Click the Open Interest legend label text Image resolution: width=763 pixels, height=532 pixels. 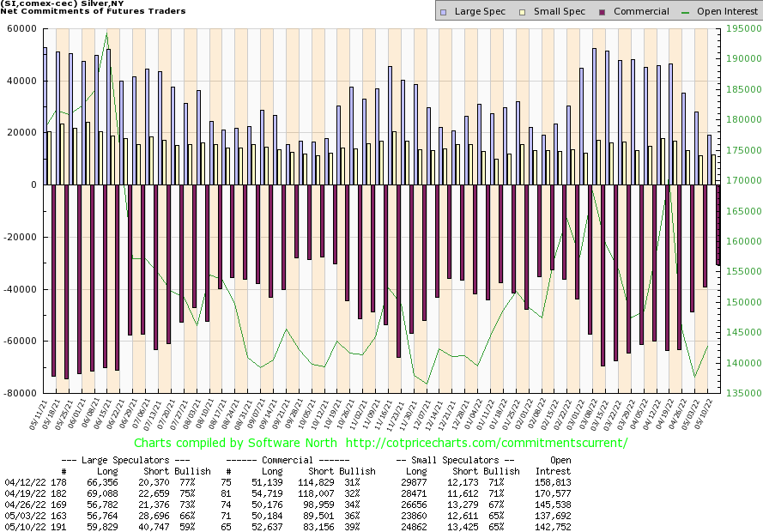click(726, 12)
